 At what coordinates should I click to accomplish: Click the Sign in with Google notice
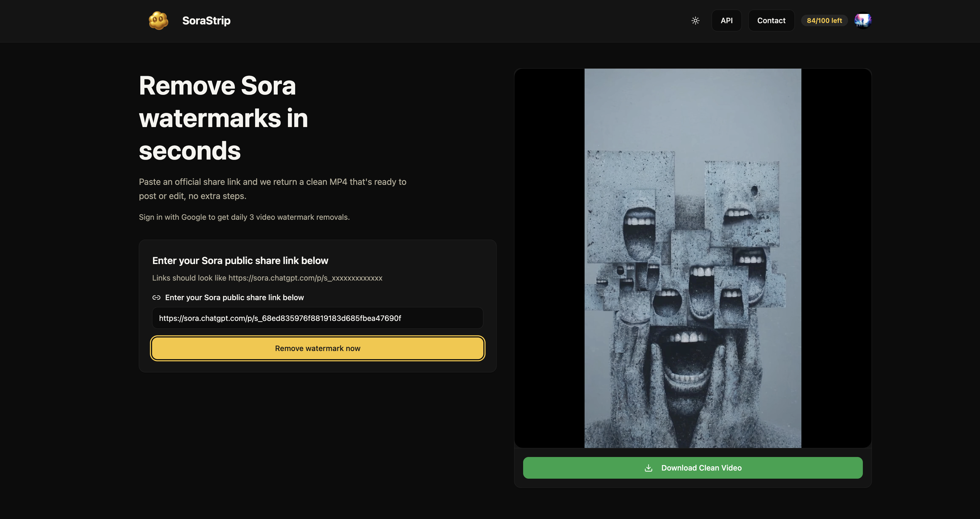[x=244, y=217]
